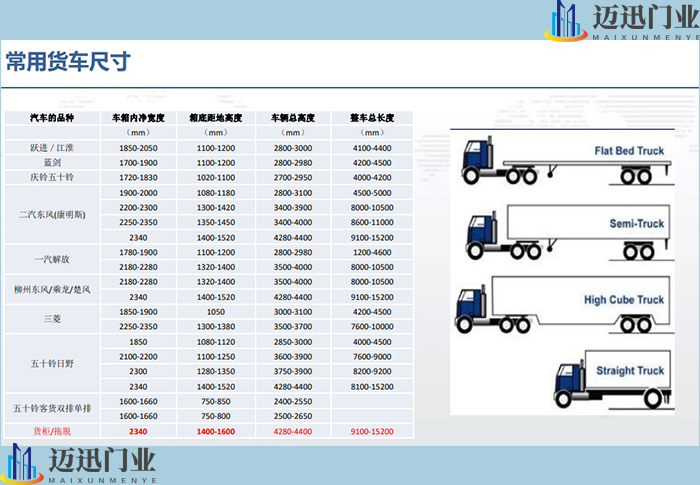Click the 1080-1120 floor height cell
Image resolution: width=700 pixels, height=485 pixels.
pos(216,342)
